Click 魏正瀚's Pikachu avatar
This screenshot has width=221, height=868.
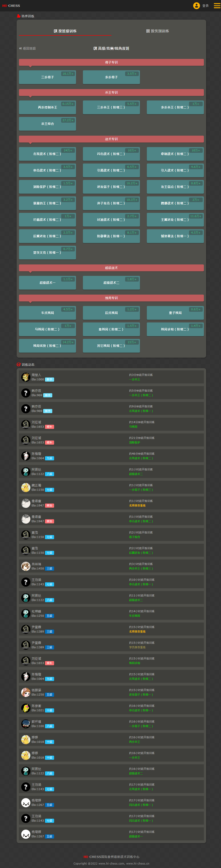(x=26, y=487)
